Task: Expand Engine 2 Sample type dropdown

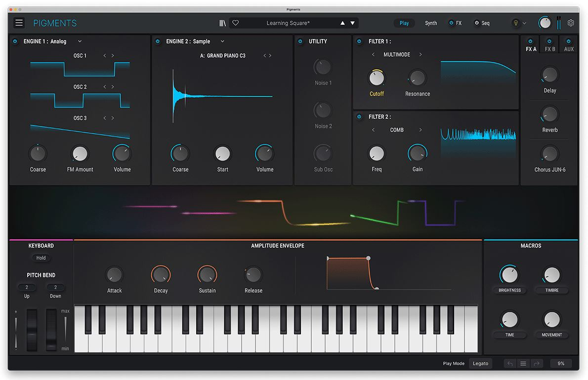Action: (222, 41)
